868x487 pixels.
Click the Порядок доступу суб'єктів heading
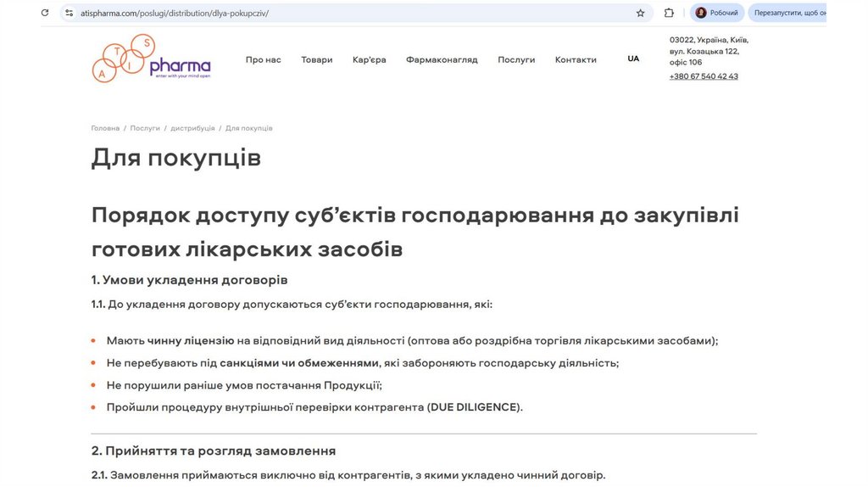415,232
